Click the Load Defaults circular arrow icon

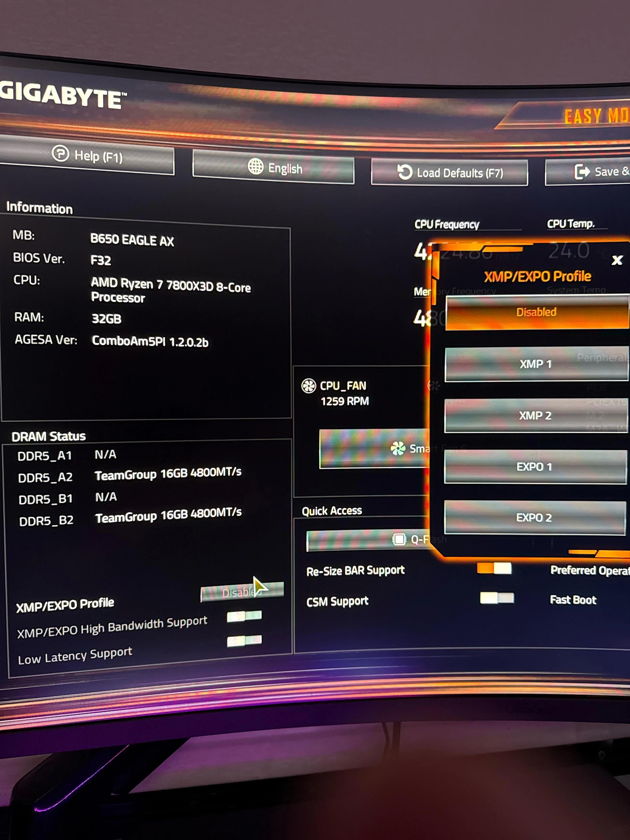[405, 172]
